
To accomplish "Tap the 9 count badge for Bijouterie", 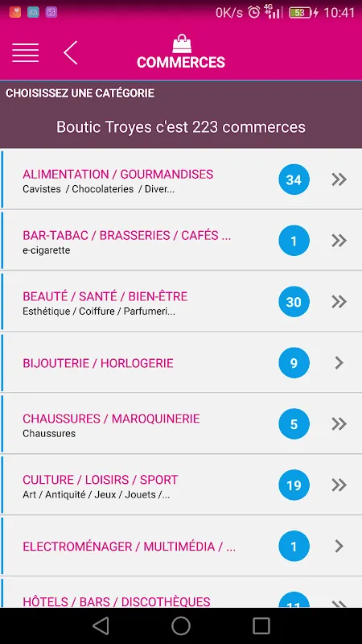I will (294, 363).
